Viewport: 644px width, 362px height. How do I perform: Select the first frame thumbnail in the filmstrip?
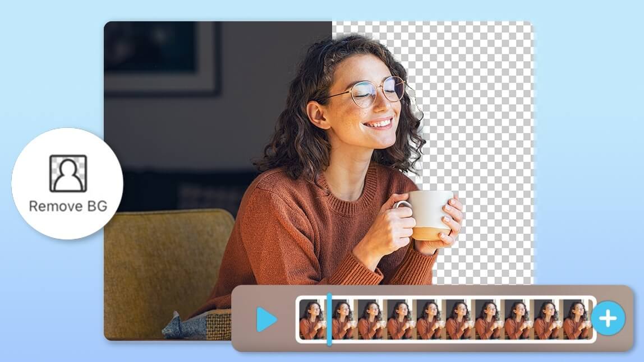tap(311, 319)
